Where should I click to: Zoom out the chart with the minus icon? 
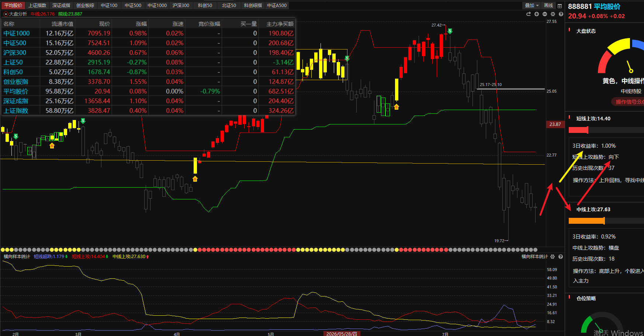[545, 14]
